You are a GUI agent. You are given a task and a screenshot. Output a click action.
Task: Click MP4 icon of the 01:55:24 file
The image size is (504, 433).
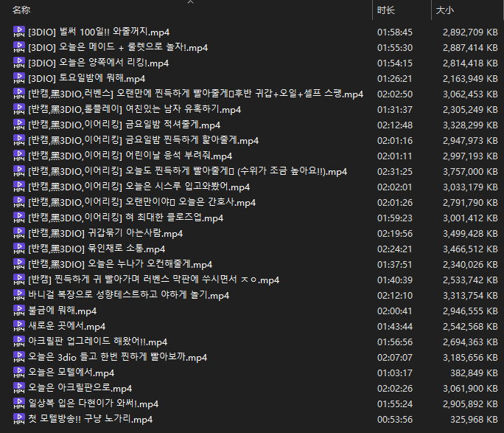(x=19, y=403)
